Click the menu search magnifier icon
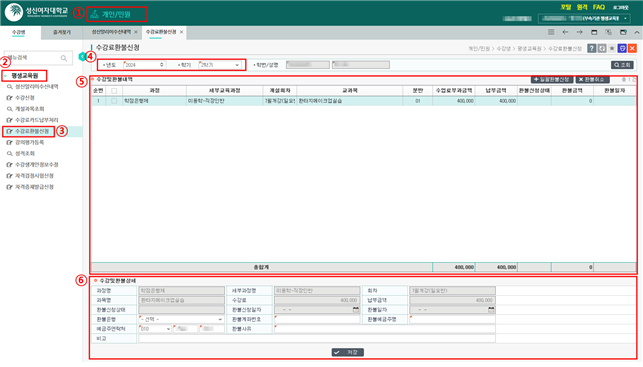This screenshot has width=643, height=367. 64,58
